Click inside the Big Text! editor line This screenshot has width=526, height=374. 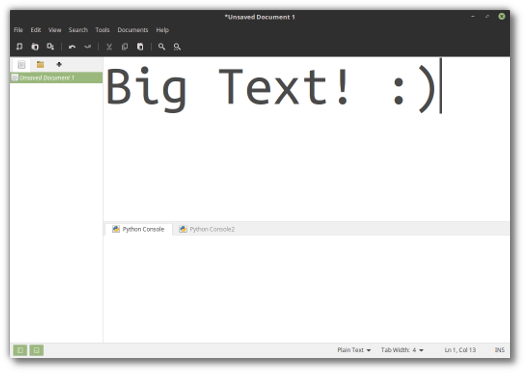[270, 87]
